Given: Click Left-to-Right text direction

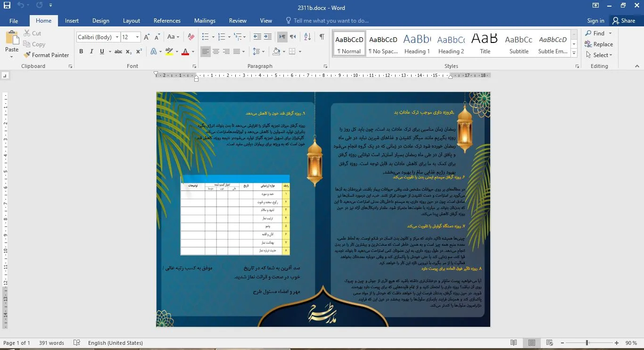Looking at the screenshot, I should coord(282,37).
